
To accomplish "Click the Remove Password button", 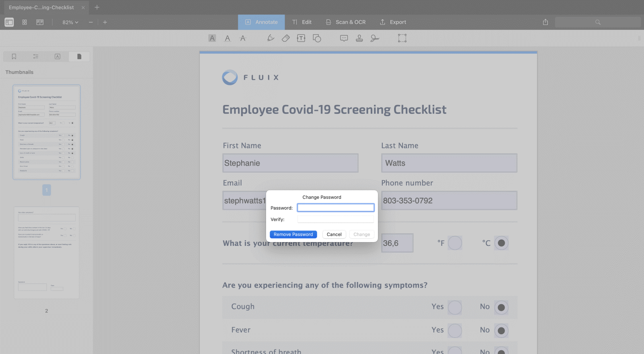I will point(293,235).
